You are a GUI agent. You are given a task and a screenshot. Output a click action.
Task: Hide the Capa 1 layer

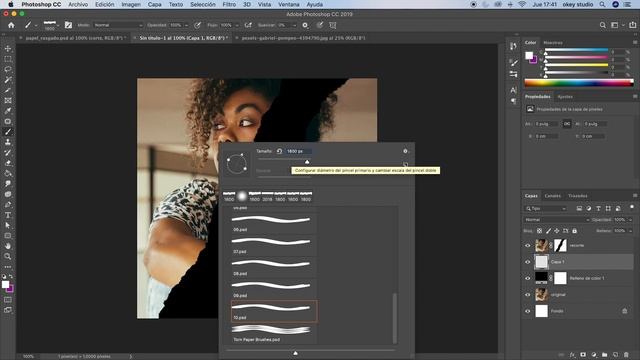point(527,262)
